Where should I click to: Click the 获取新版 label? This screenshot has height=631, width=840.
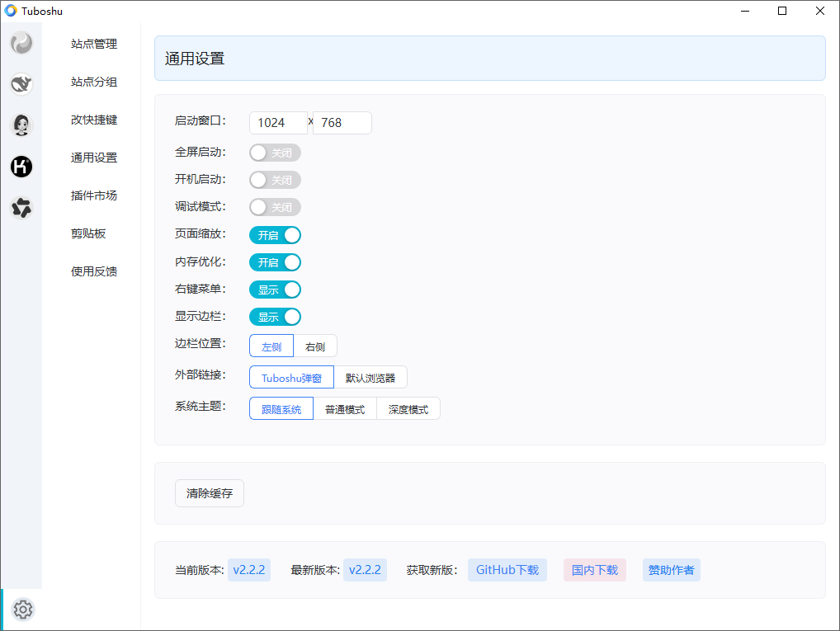coord(432,570)
